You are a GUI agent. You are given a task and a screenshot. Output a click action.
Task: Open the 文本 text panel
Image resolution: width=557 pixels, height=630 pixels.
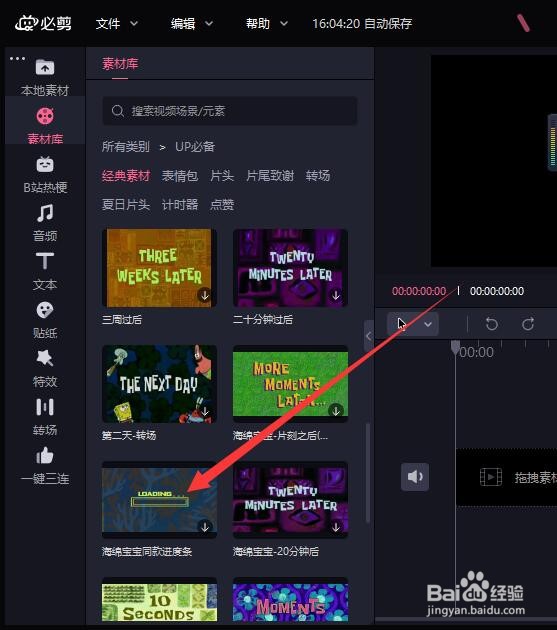click(x=45, y=272)
